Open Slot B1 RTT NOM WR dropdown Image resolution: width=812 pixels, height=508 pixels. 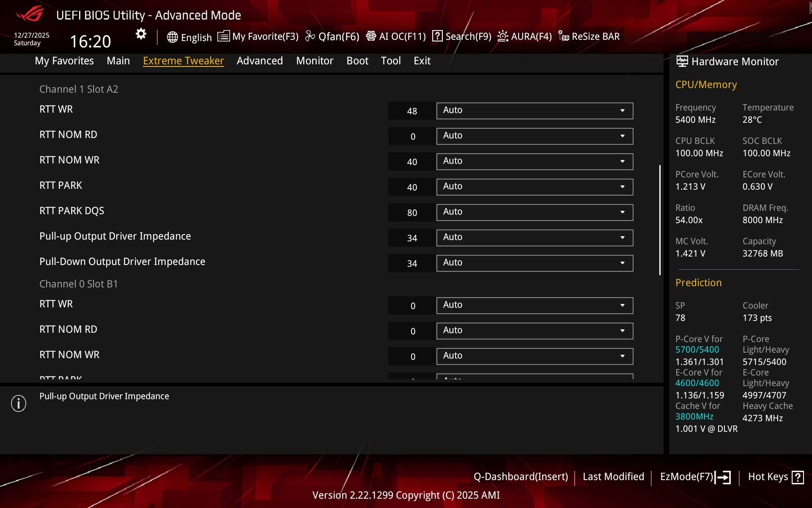tap(535, 356)
